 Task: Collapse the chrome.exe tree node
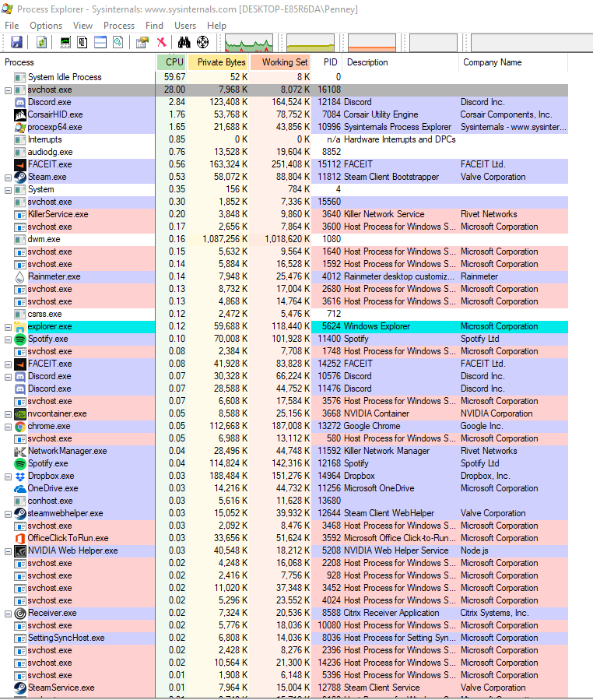point(8,427)
